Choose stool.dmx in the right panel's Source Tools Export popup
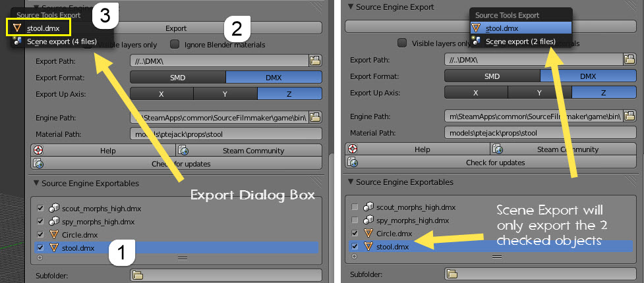 pyautogui.click(x=521, y=28)
